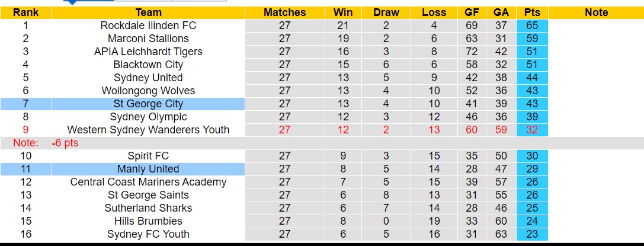Viewport: 644px width, 246px height.
Task: Click the Team column header
Action: (148, 12)
